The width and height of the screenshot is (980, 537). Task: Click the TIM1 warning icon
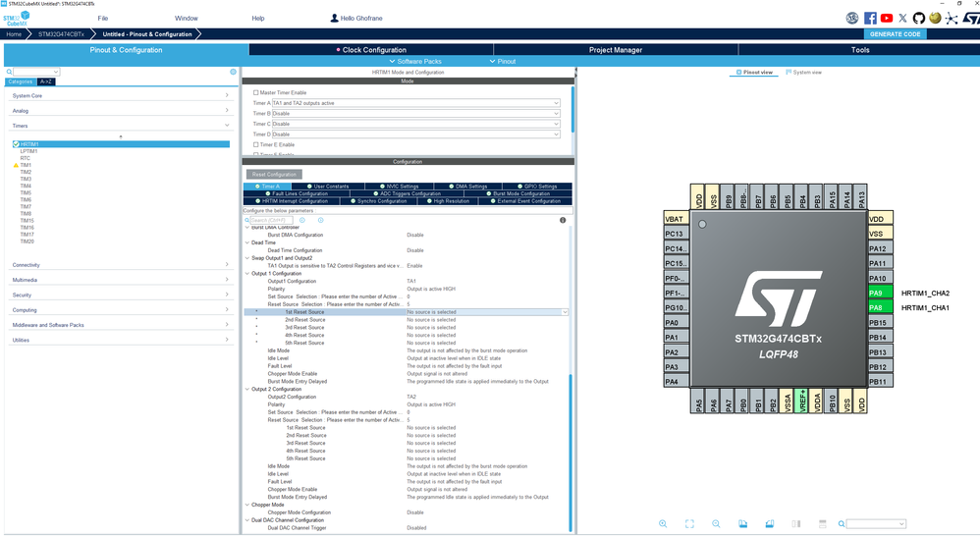(16, 165)
